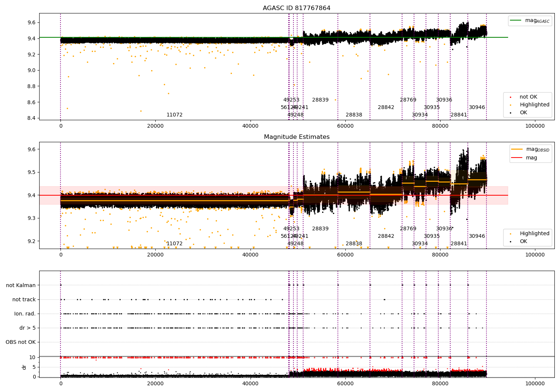
Task: Click obsid label 28838 in the top plot
Action: click(x=354, y=115)
